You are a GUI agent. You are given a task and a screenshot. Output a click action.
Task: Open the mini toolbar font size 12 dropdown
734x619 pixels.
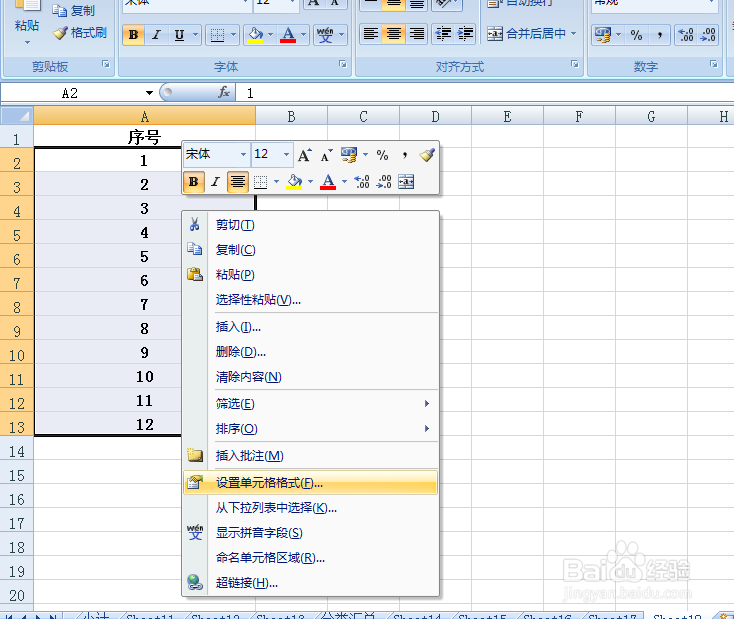point(286,154)
